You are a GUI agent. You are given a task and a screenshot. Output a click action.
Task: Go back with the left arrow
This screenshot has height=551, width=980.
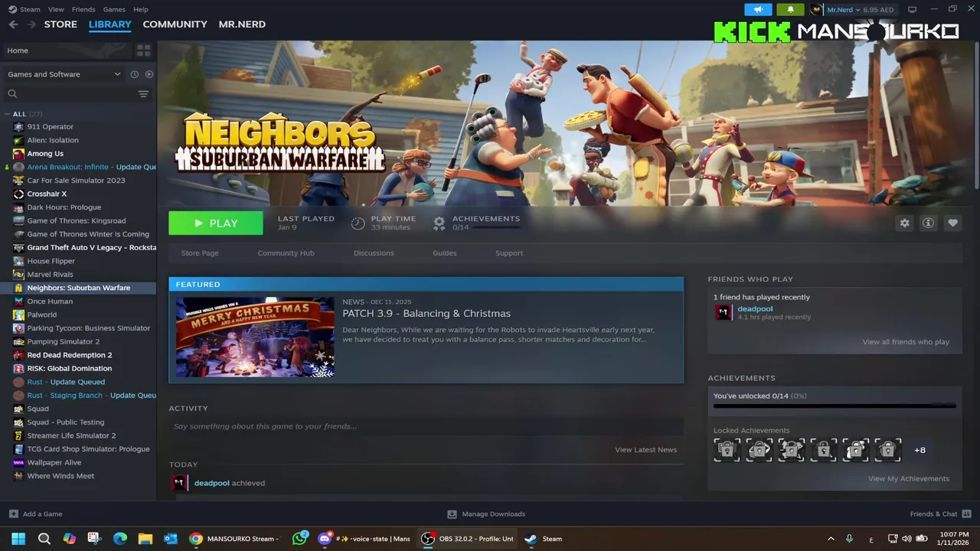[13, 24]
